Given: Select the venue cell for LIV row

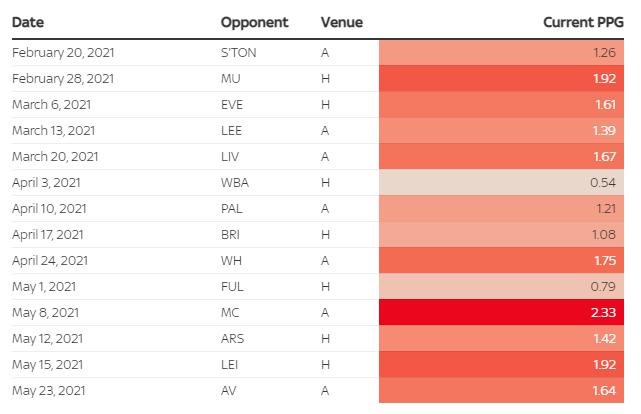Looking at the screenshot, I should [325, 157].
